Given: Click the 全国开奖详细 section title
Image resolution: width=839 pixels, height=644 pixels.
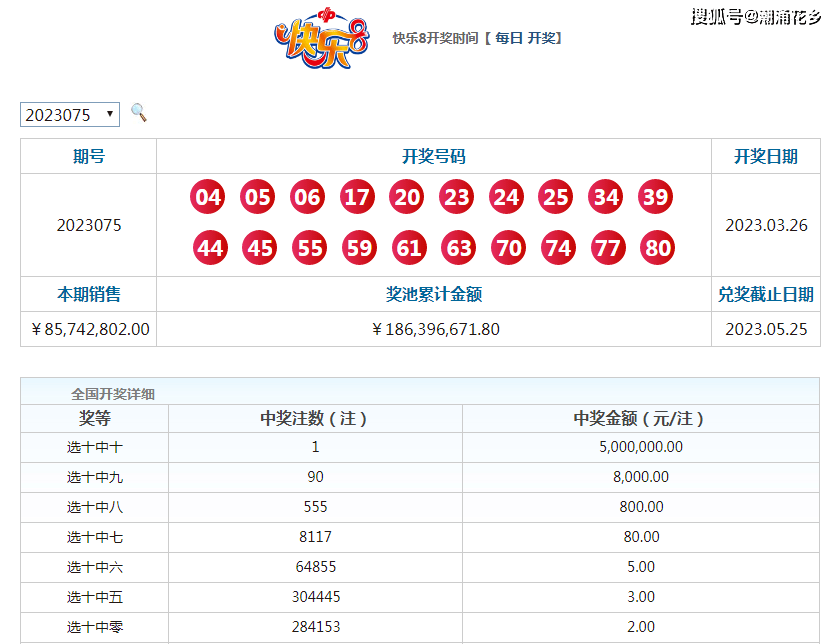Looking at the screenshot, I should pyautogui.click(x=113, y=394).
